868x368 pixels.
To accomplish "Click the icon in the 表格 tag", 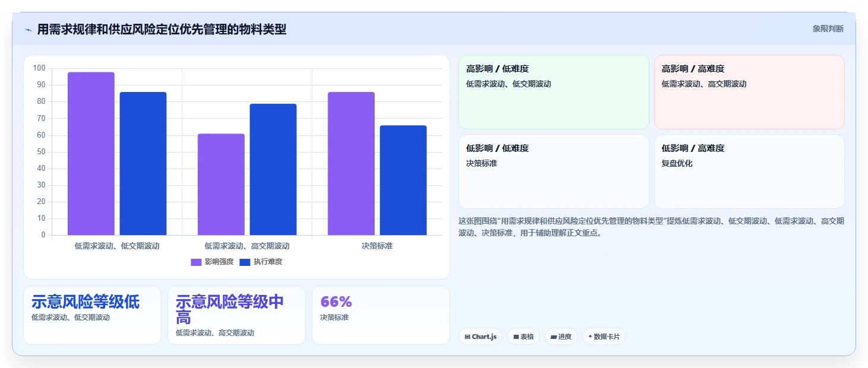I will [x=516, y=337].
